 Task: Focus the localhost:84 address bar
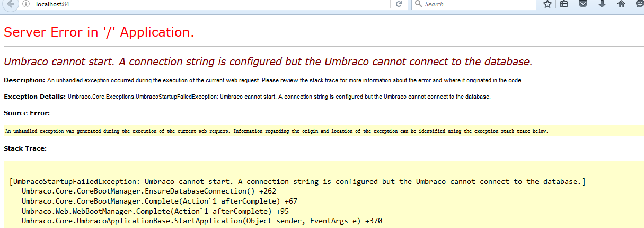click(x=212, y=4)
